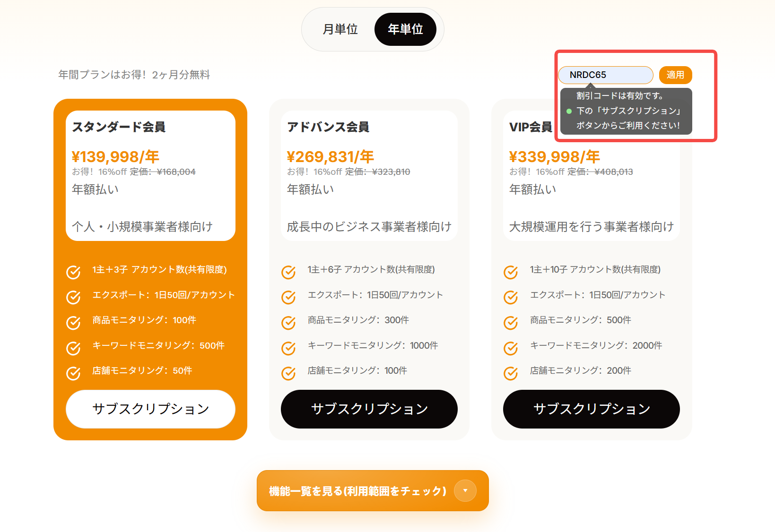
Task: Click check icon beside 商品モニタリング: 500件
Action: coord(511,322)
